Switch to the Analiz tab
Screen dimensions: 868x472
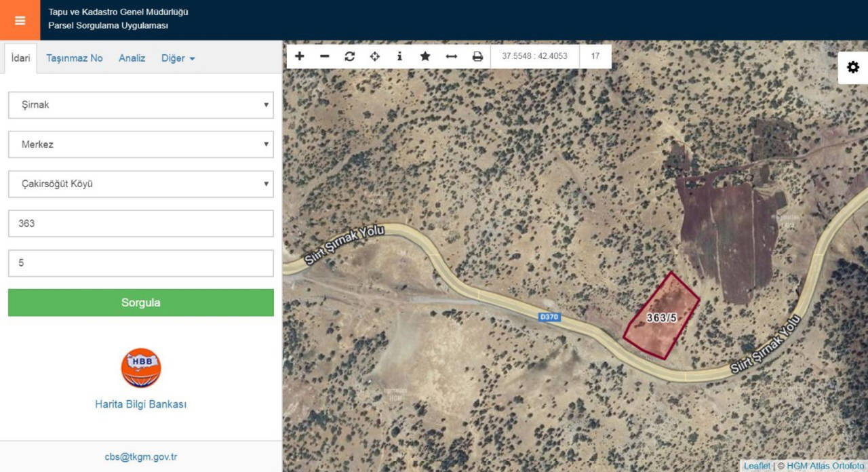click(x=132, y=58)
